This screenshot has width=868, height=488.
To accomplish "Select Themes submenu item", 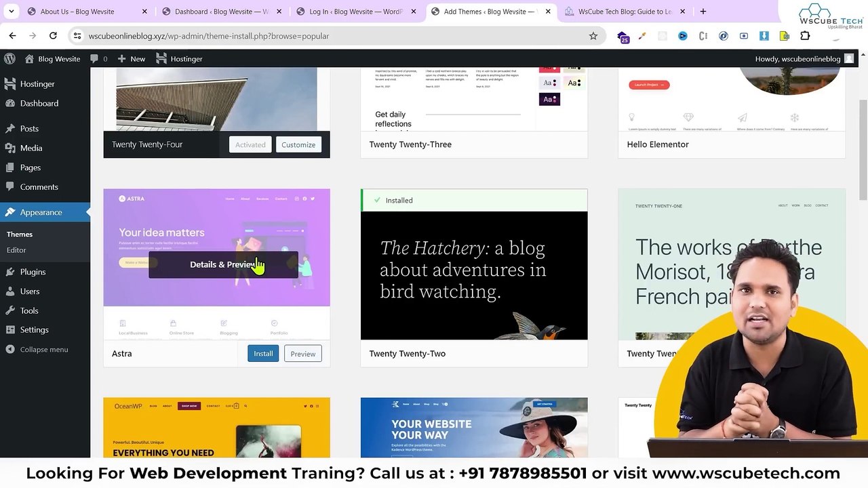I will coord(20,235).
